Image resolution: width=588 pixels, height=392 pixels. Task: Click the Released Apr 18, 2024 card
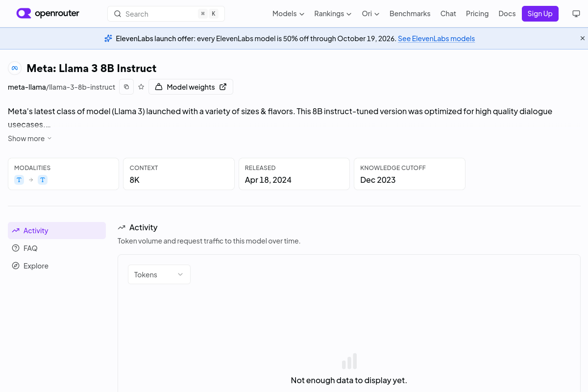(294, 174)
